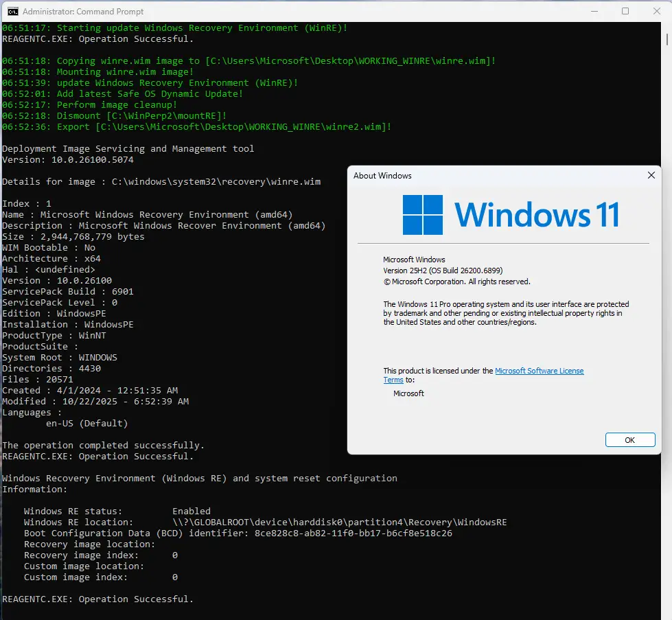Click the 'Directories : 4430' line
Screen dimensions: 672x620
tap(51, 368)
